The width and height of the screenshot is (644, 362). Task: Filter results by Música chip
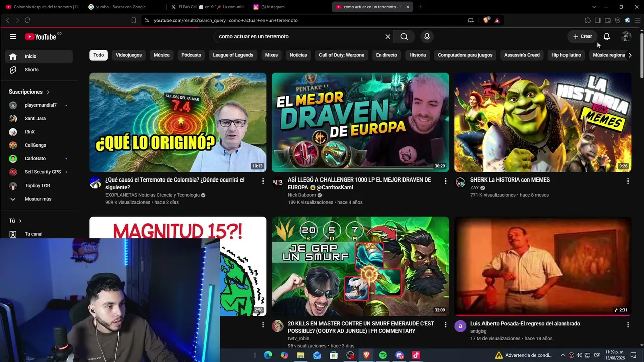pyautogui.click(x=162, y=55)
